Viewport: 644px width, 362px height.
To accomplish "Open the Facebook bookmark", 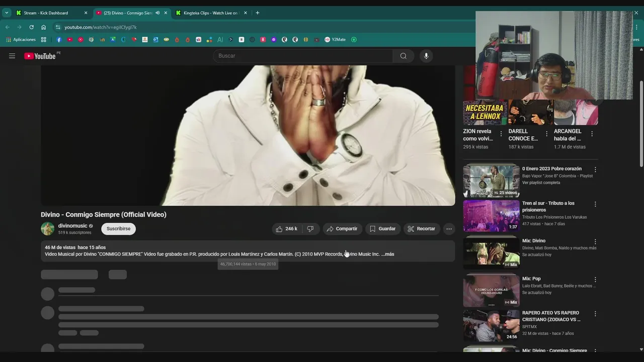I will point(59,40).
